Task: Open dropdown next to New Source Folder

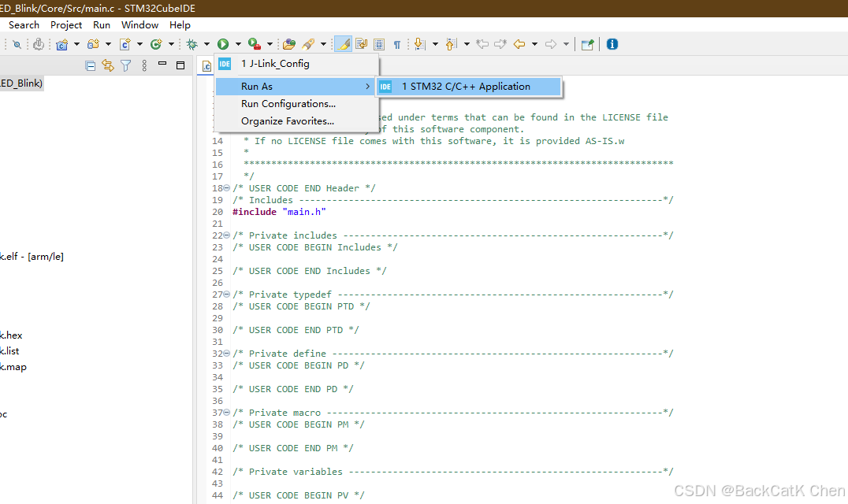Action: click(x=108, y=44)
